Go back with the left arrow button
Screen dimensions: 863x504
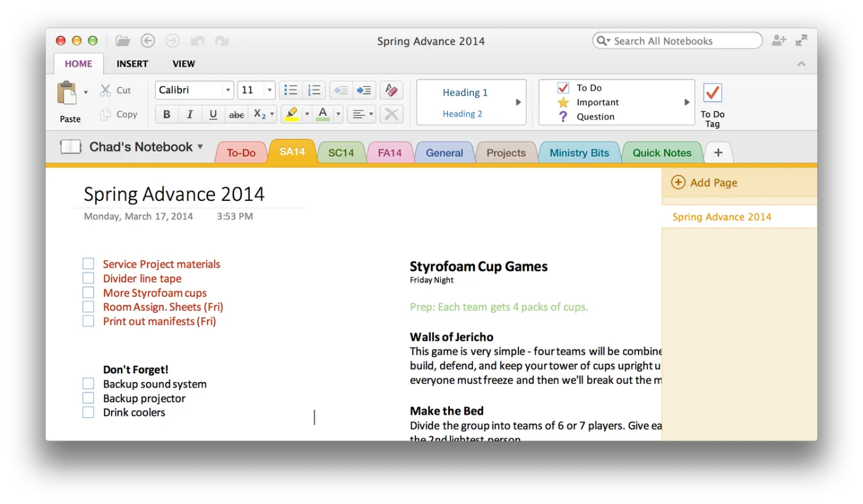coord(147,41)
